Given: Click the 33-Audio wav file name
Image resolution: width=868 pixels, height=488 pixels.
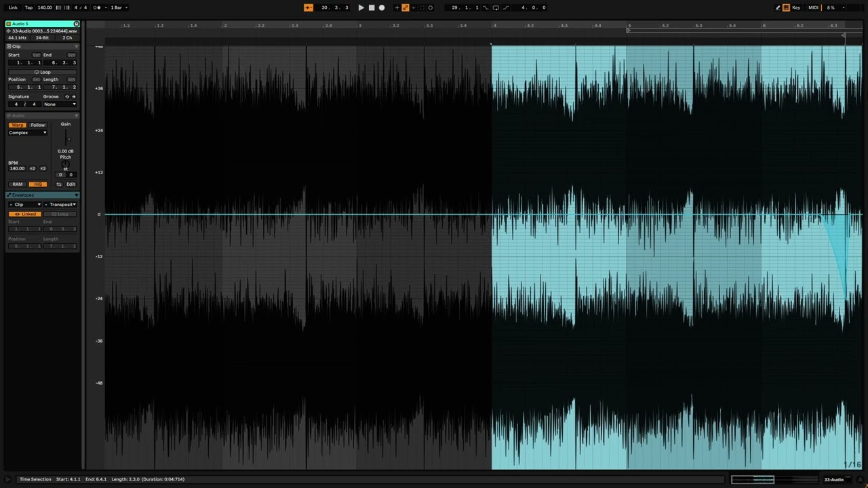Looking at the screenshot, I should coord(44,31).
